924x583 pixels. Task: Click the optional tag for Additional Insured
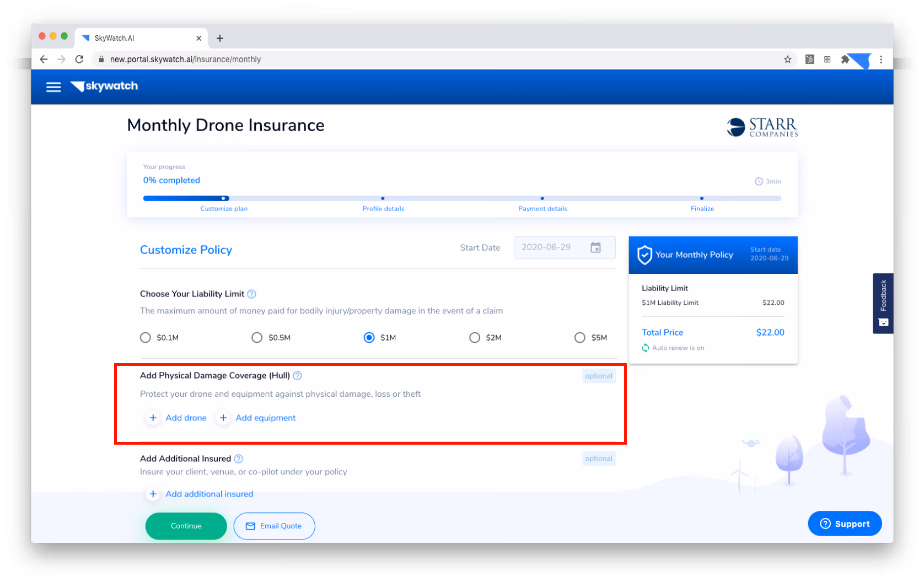pos(599,459)
